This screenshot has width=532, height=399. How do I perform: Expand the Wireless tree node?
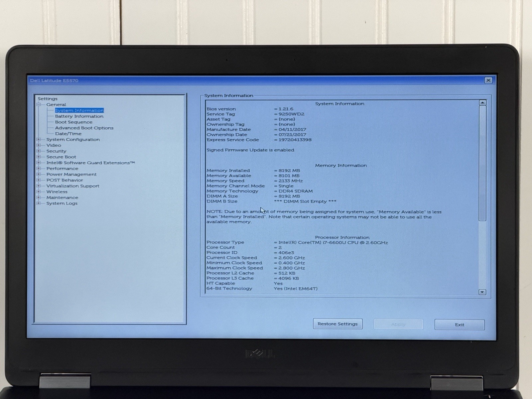point(39,192)
